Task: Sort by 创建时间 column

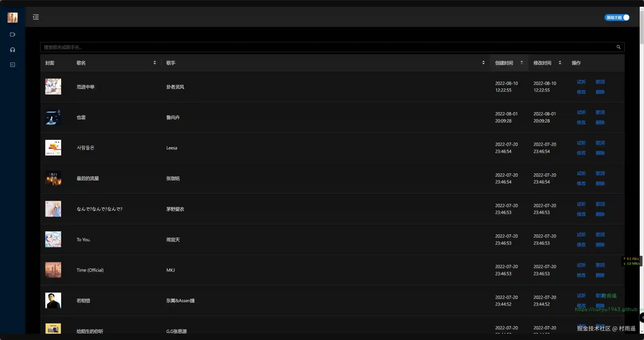Action: point(522,63)
